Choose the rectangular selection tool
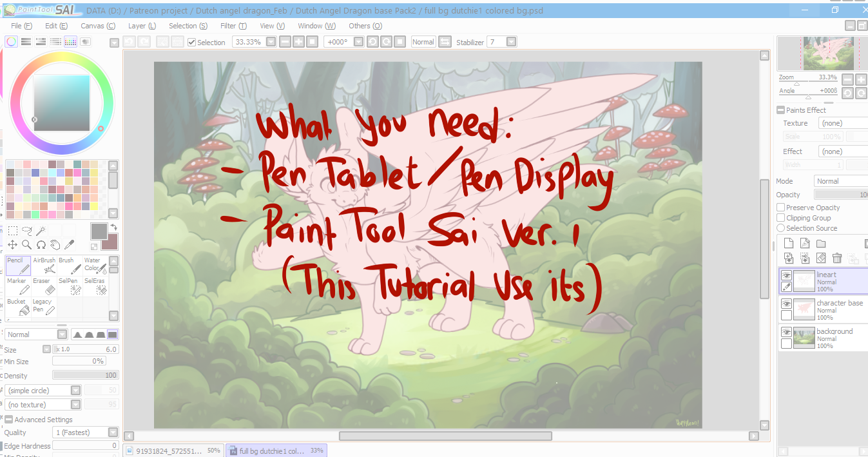 point(12,231)
